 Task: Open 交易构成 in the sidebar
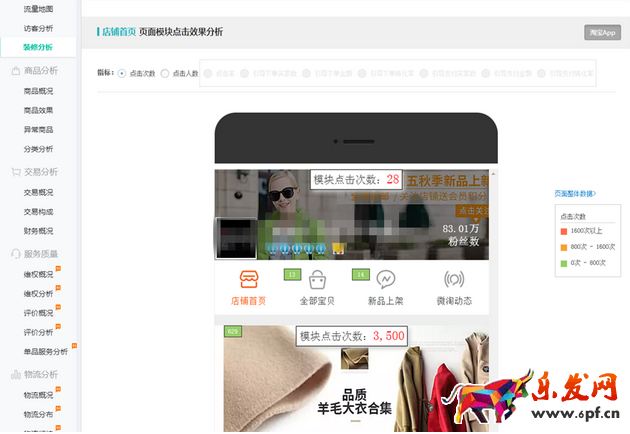pos(38,212)
